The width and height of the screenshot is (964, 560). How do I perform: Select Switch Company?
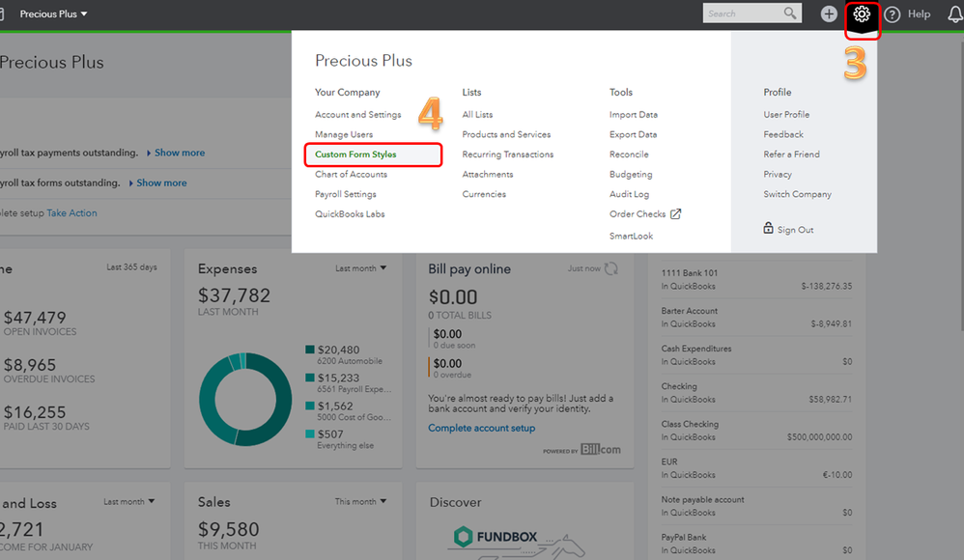pyautogui.click(x=798, y=194)
